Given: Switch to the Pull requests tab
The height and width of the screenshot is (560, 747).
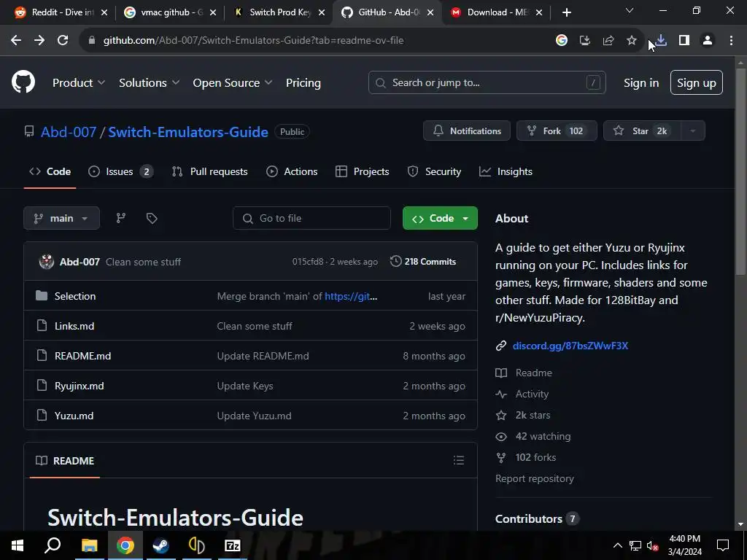Looking at the screenshot, I should (x=209, y=171).
